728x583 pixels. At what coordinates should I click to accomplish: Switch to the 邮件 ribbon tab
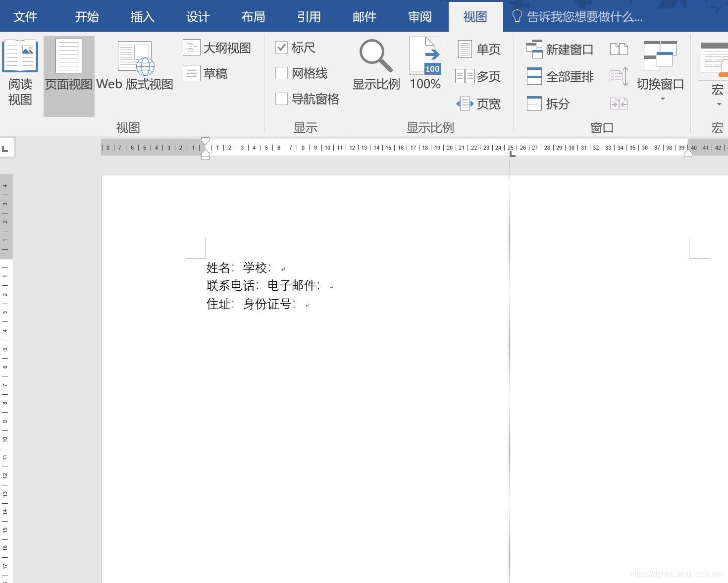[364, 16]
